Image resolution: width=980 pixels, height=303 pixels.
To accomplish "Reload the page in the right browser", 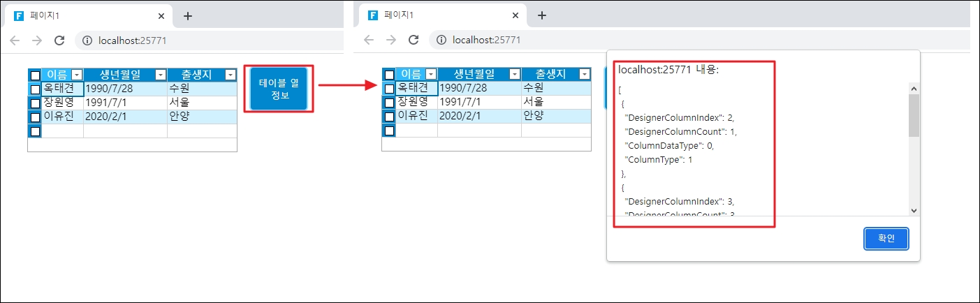I will [414, 40].
